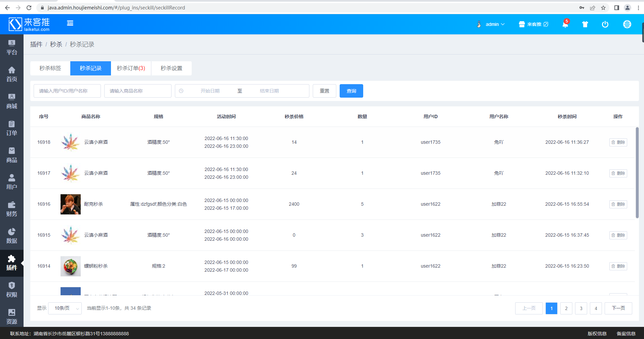Viewport: 644px width, 339px height.
Task: Open the theme skin shirt icon
Action: click(x=585, y=24)
